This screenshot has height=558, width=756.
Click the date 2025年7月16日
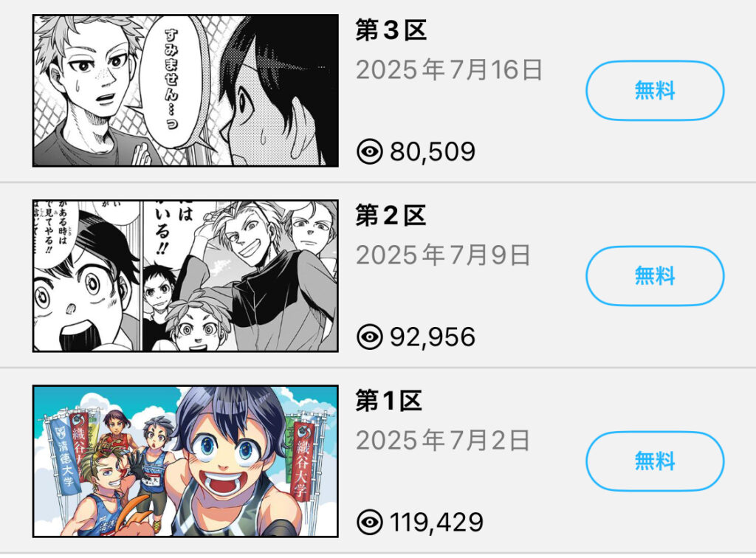pos(450,70)
